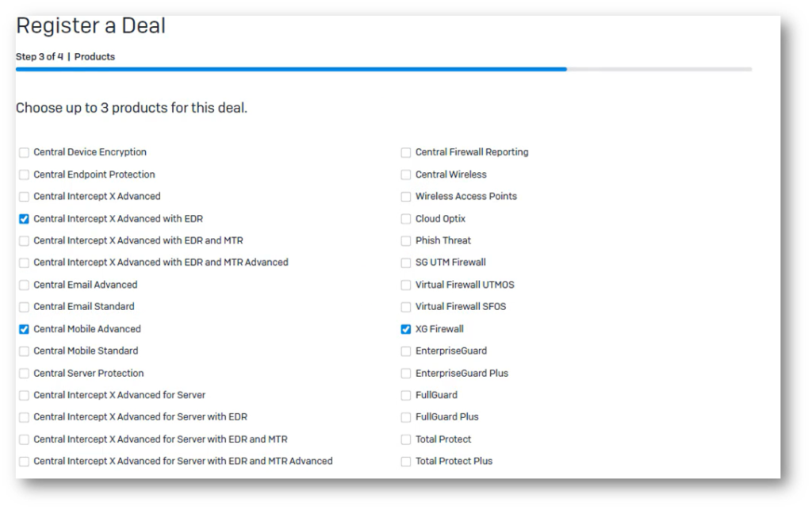Check Central Firewall Reporting
Screen dimensions: 812x510
point(406,152)
